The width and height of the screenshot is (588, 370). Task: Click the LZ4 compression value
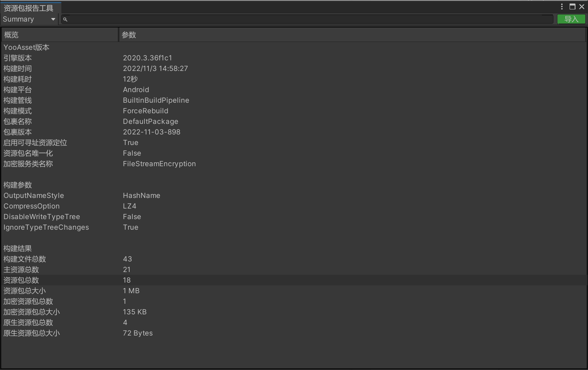(130, 206)
